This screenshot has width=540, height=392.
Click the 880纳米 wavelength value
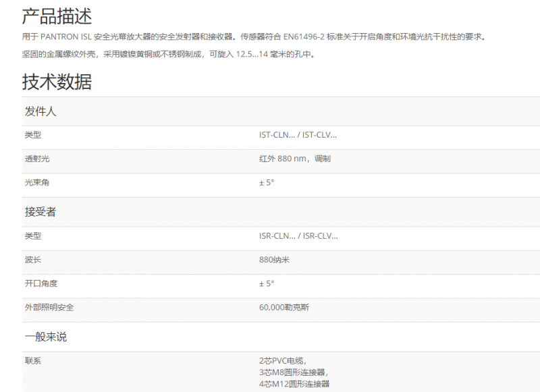click(x=274, y=260)
